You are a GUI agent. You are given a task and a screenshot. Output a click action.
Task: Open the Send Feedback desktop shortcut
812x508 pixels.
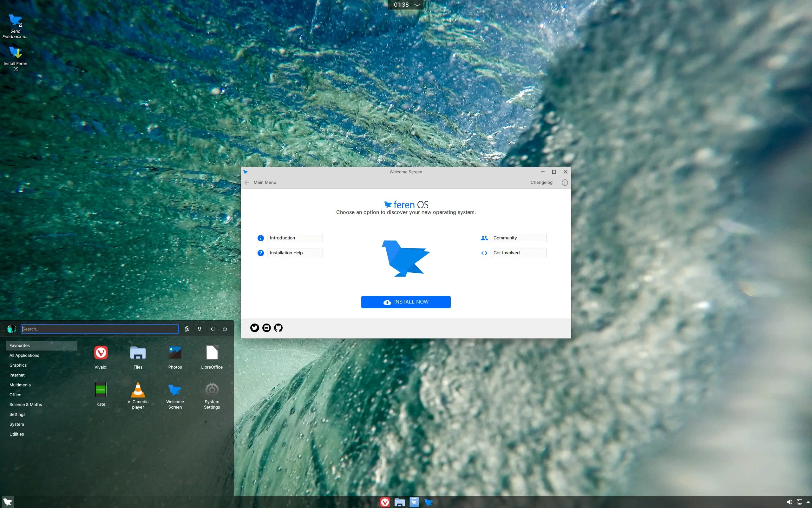pos(16,26)
